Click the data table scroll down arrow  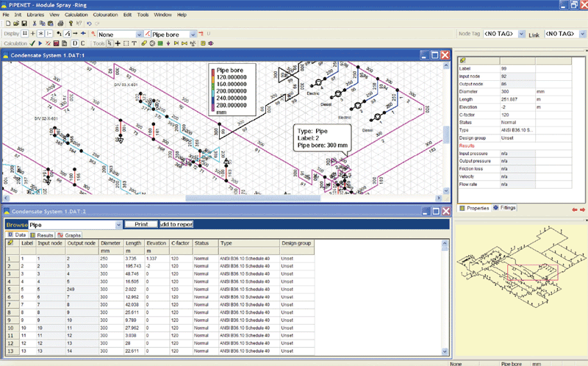[x=445, y=351]
